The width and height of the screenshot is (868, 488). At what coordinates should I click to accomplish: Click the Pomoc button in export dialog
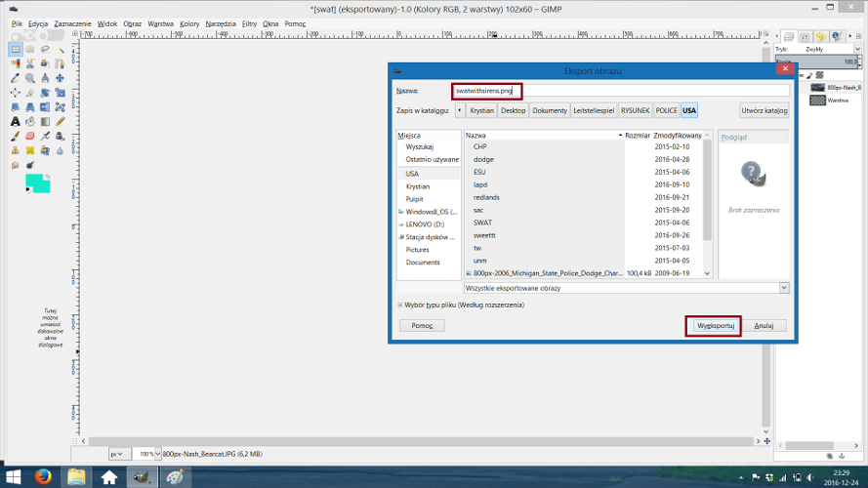(x=422, y=325)
